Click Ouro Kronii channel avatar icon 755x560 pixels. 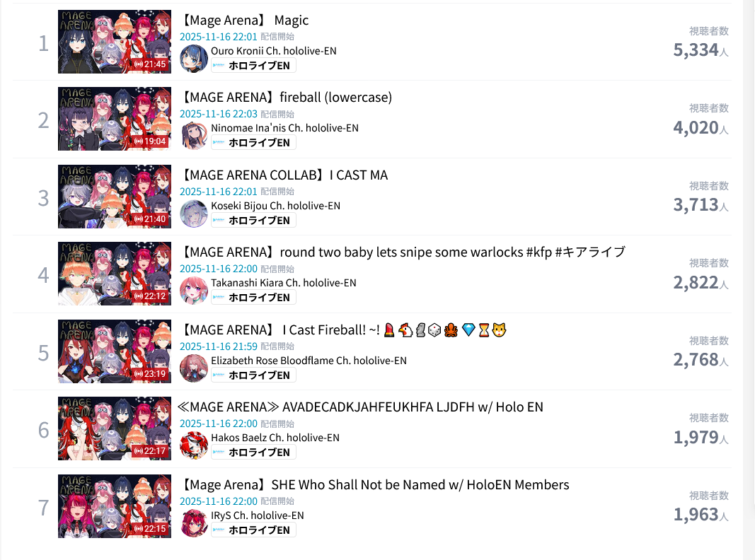194,58
